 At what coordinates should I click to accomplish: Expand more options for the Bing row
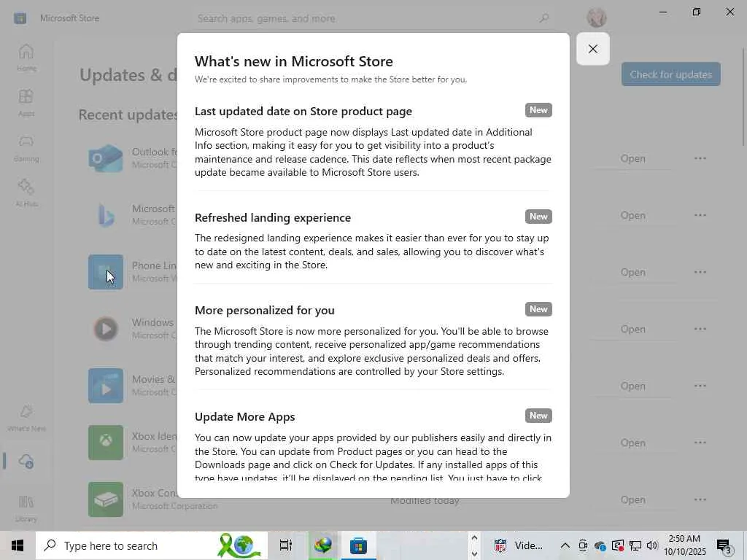point(700,215)
